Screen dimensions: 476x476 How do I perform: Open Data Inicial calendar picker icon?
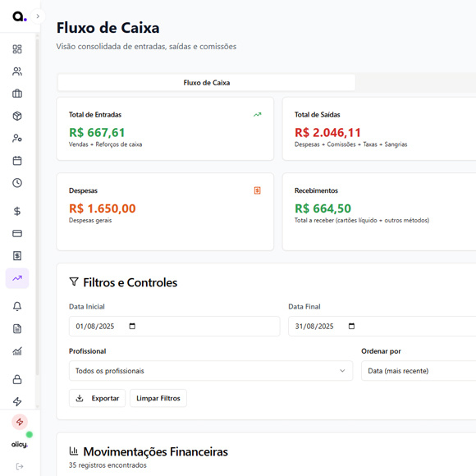132,326
